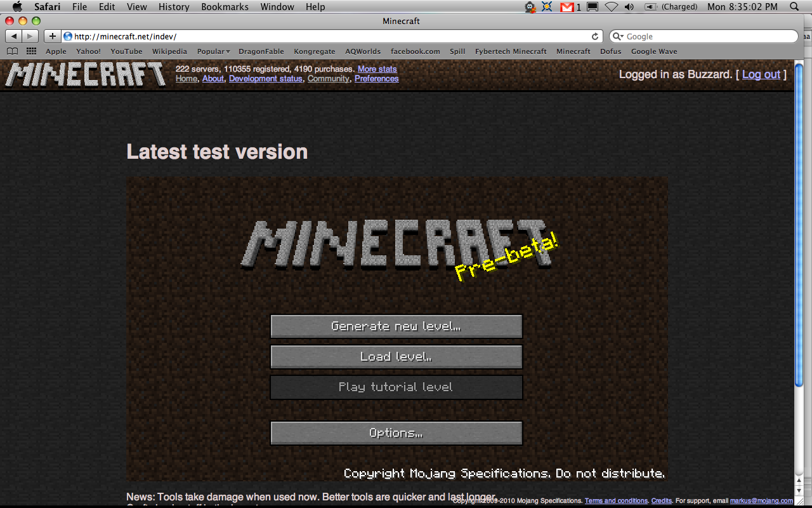The width and height of the screenshot is (812, 508).
Task: Visit the Community link
Action: click(329, 79)
